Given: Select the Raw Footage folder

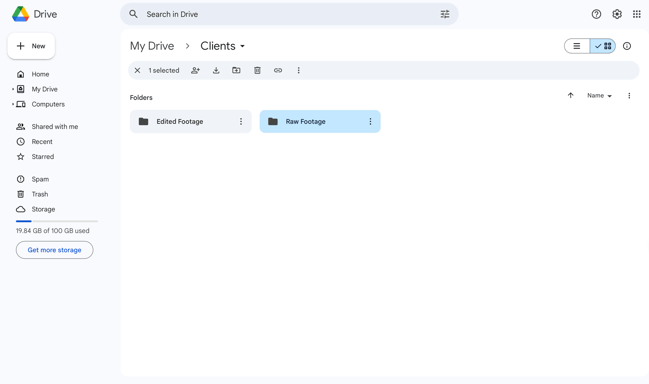Looking at the screenshot, I should coord(320,121).
